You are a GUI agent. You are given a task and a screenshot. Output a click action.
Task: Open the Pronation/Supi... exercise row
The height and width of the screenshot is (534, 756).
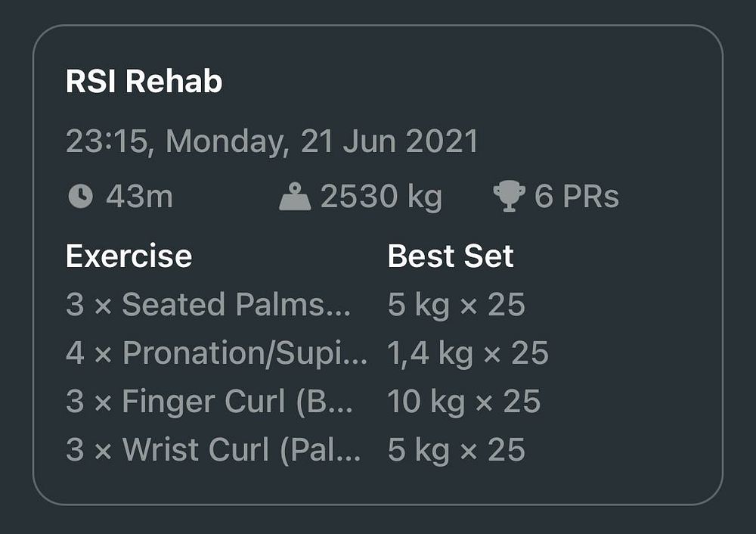click(x=216, y=353)
